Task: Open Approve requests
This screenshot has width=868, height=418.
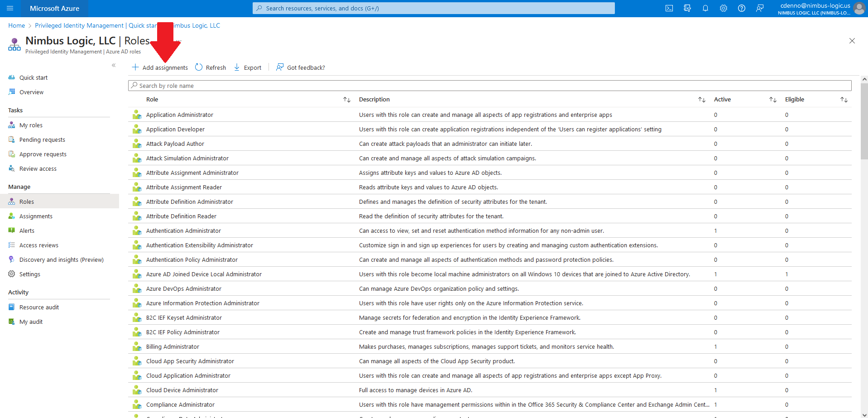Action: tap(43, 154)
